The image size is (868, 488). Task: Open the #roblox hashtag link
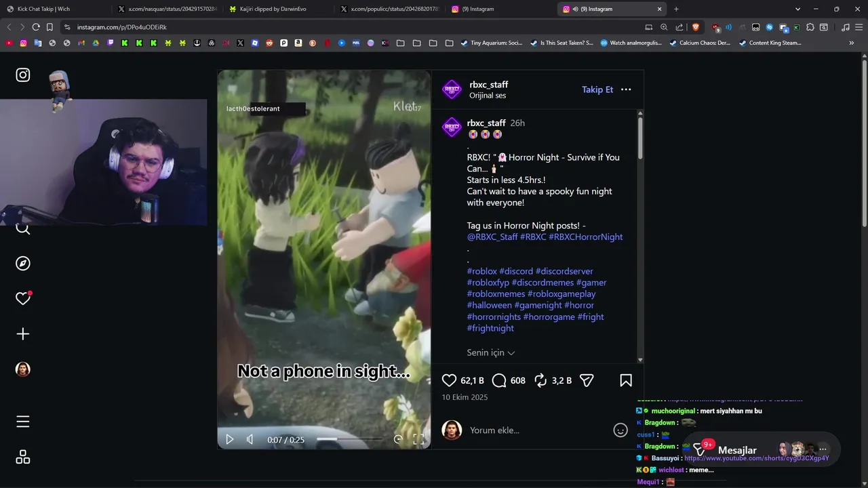[x=481, y=271]
